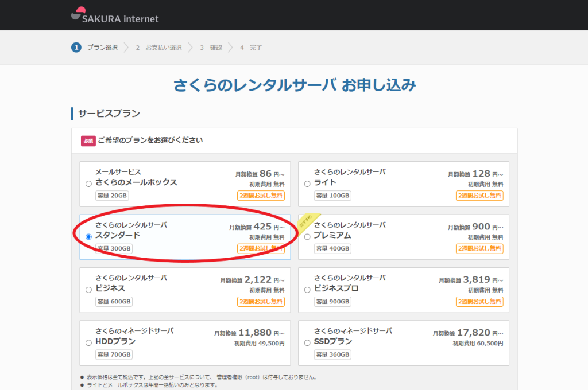Click the 容量 600GB label
Image resolution: width=588 pixels, height=390 pixels.
click(x=114, y=302)
